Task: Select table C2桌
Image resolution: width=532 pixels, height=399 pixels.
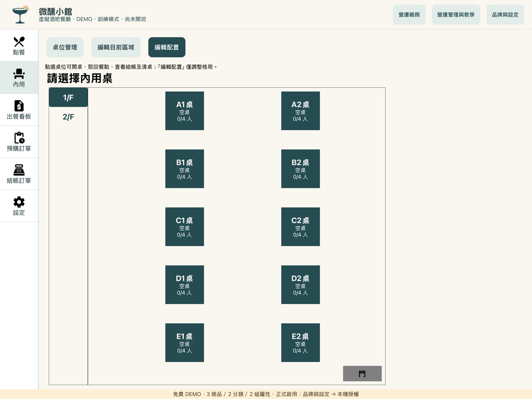Action: click(x=301, y=227)
